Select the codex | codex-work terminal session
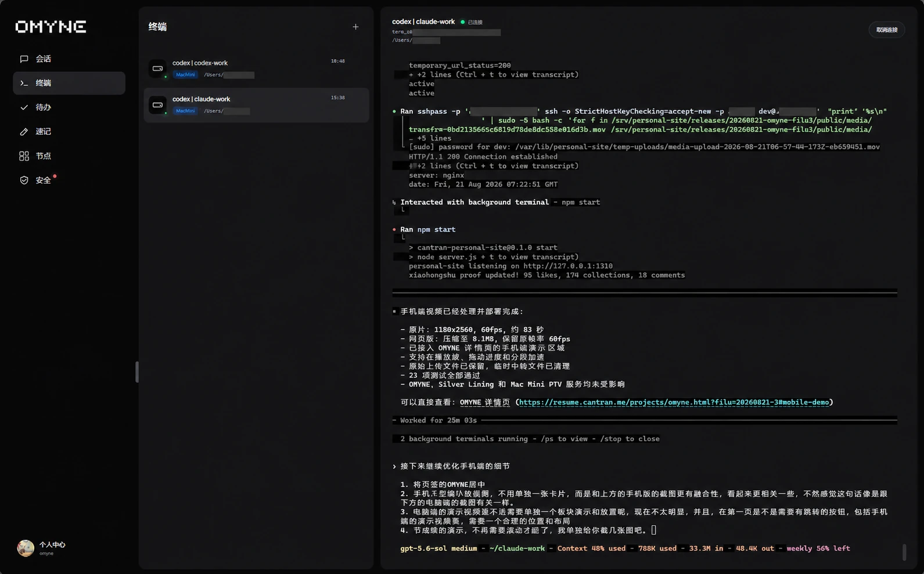 [256, 68]
